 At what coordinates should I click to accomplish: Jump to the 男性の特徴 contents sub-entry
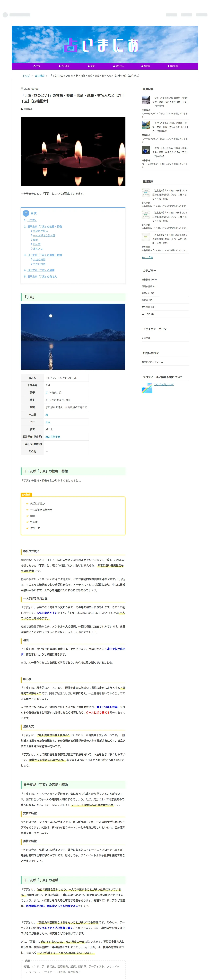39,264
